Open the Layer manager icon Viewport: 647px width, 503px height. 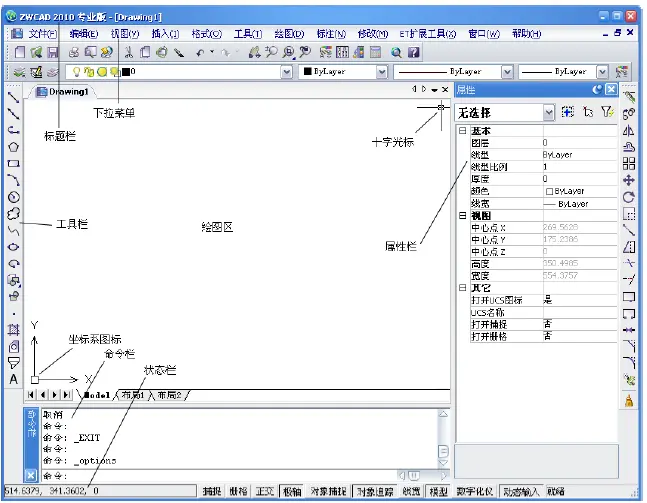coord(19,72)
